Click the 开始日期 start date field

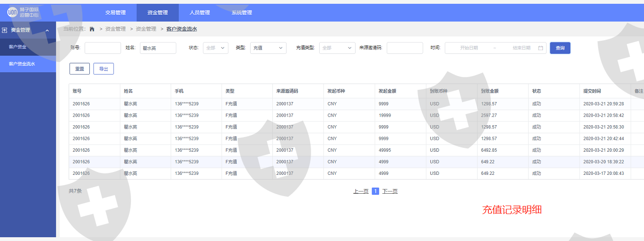tap(469, 48)
